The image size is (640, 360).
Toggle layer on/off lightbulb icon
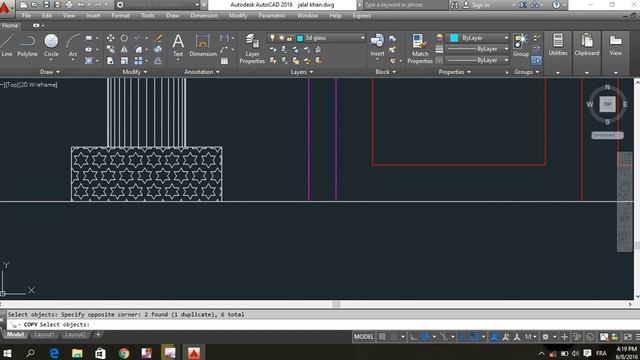click(x=272, y=38)
